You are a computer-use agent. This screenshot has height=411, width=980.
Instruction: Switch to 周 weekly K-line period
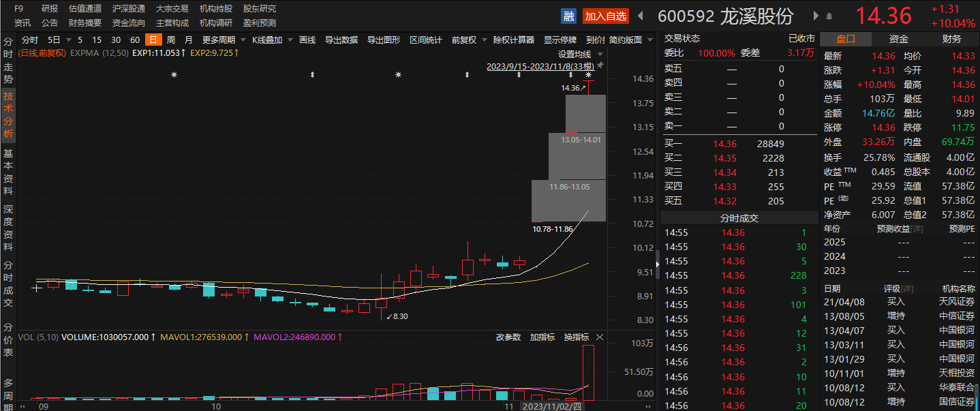pyautogui.click(x=170, y=40)
